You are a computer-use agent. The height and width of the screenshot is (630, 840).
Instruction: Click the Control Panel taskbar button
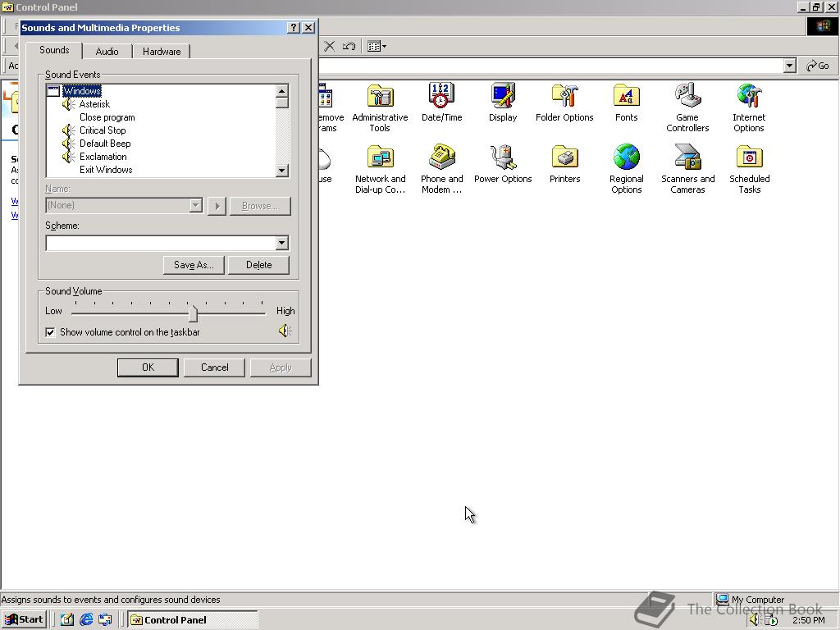pos(192,620)
